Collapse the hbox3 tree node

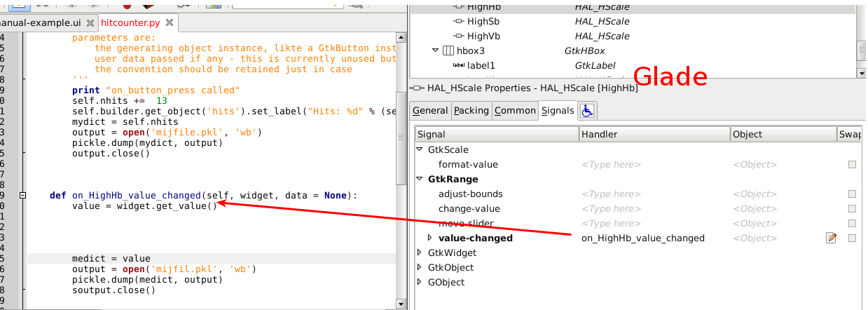click(x=436, y=50)
